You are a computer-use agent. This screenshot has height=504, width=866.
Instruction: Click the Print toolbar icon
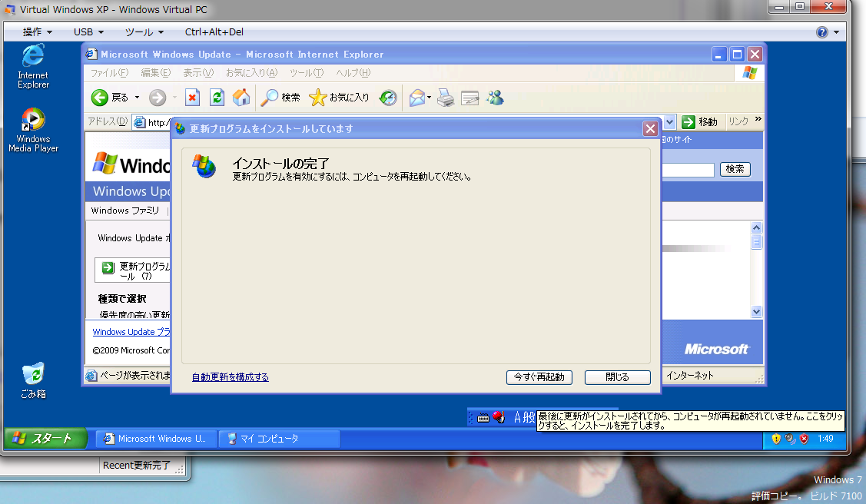[445, 98]
